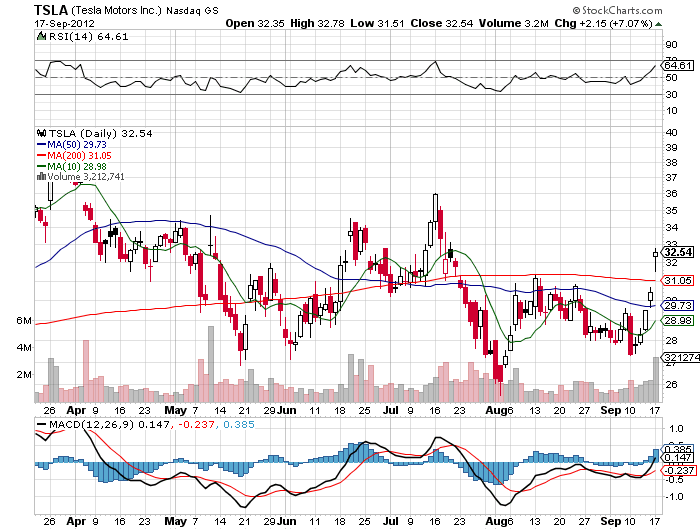The width and height of the screenshot is (700, 530).
Task: Click the RSI mountain icon beside RSI(14)
Action: (x=42, y=36)
